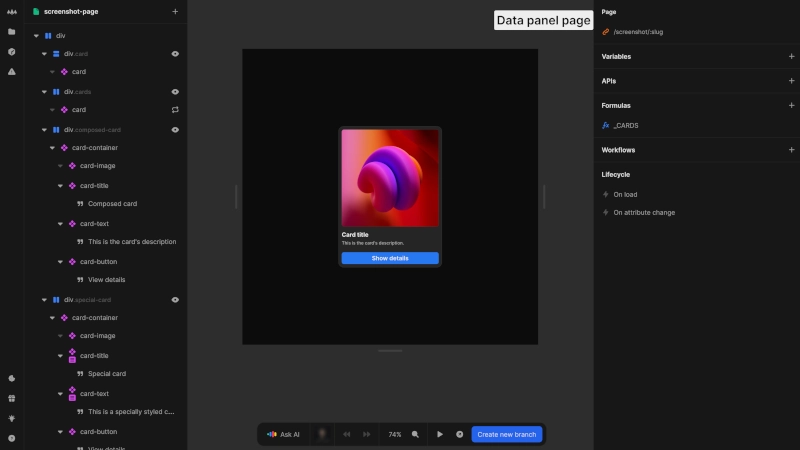This screenshot has height=450, width=800.
Task: Click the link icon beside /screenshot/:slug
Action: [x=606, y=32]
